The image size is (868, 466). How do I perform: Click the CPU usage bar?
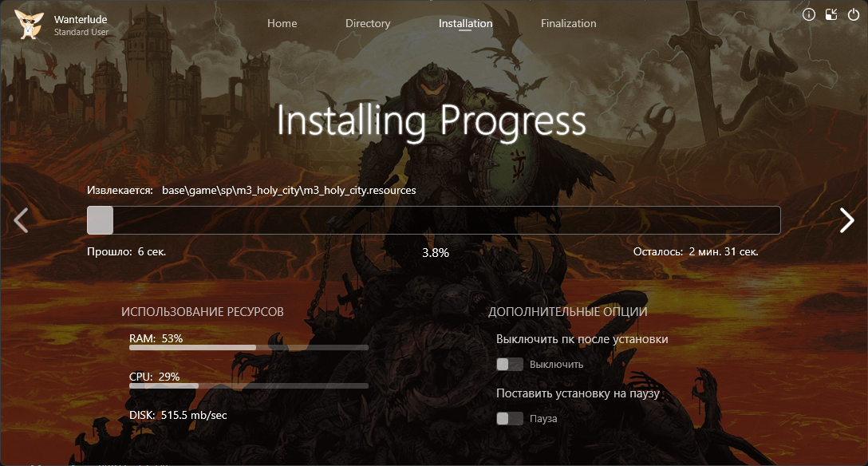point(248,385)
